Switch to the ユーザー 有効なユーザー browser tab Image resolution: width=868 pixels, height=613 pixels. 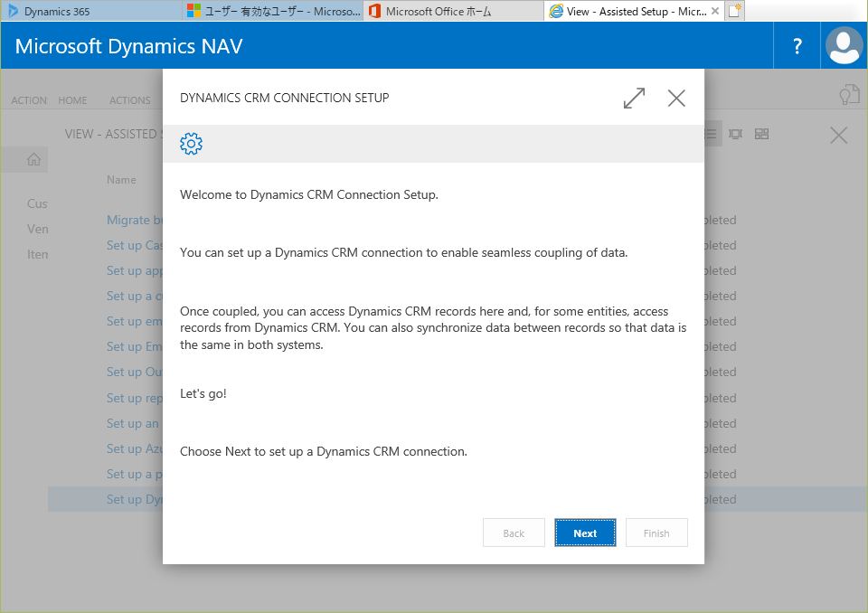[273, 11]
